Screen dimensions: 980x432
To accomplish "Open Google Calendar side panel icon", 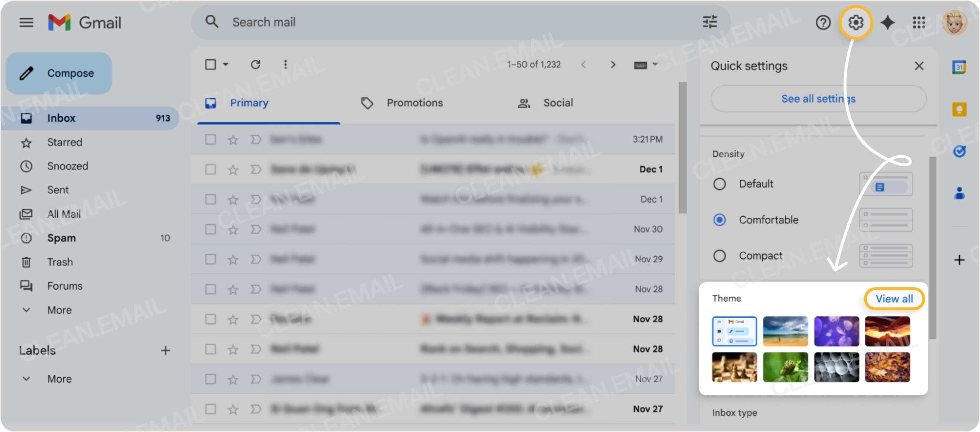I will pos(959,68).
